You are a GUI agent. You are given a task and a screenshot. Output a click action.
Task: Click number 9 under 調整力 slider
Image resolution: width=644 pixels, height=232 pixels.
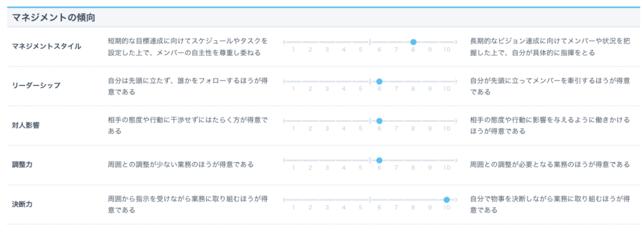click(x=430, y=167)
